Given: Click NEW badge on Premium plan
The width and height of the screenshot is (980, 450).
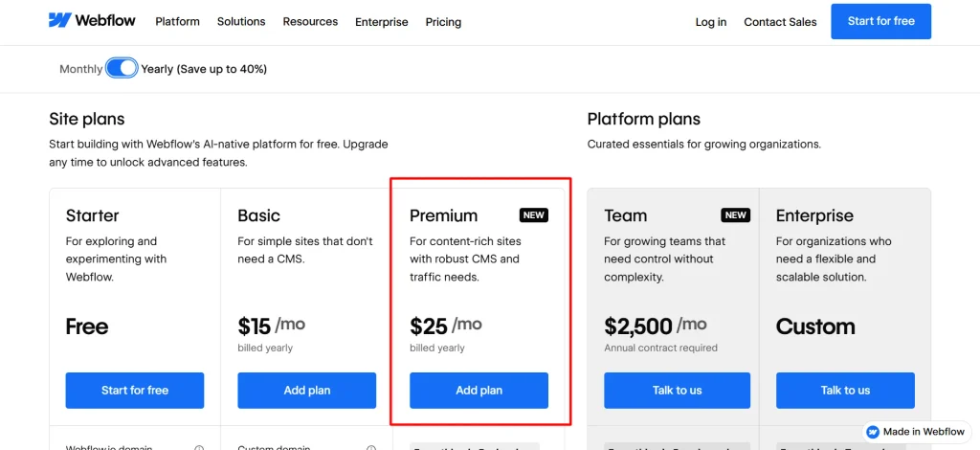Looking at the screenshot, I should click(533, 215).
